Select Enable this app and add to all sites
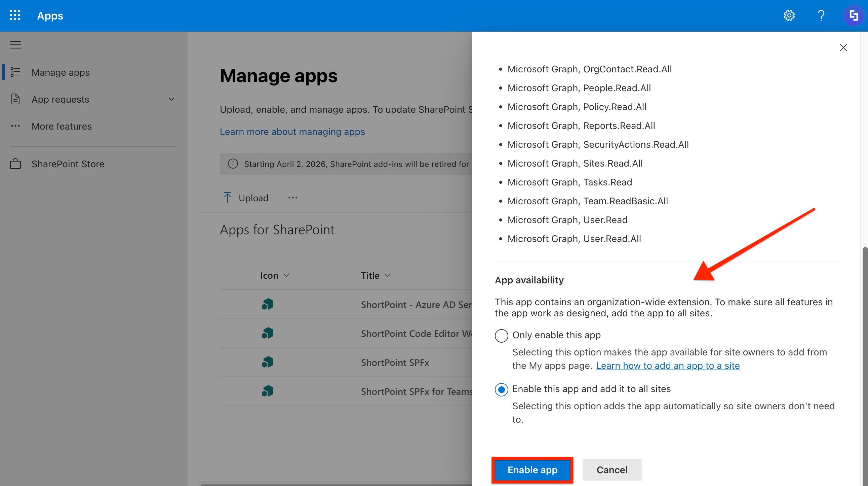The height and width of the screenshot is (486, 868). (501, 389)
